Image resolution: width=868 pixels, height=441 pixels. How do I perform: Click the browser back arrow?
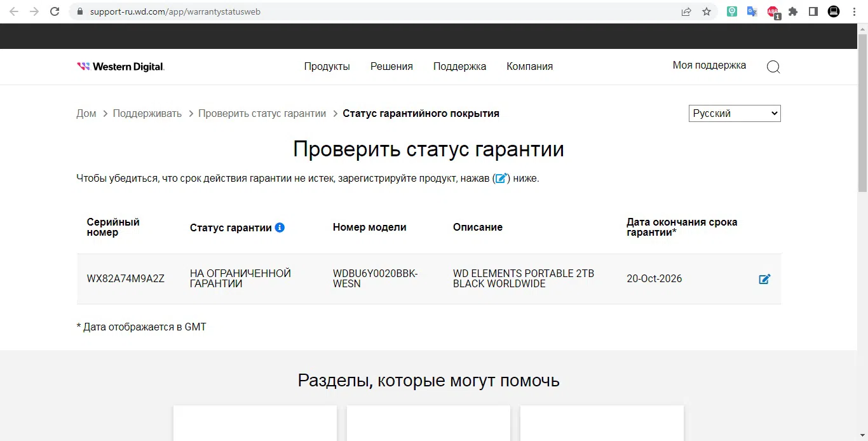(x=14, y=11)
